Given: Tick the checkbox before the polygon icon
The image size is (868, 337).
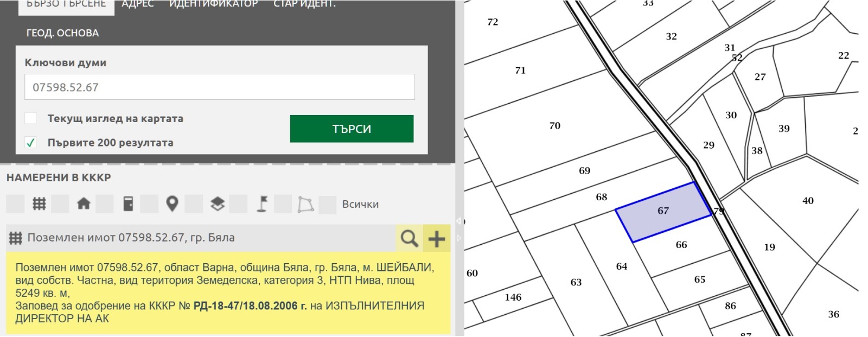Looking at the screenshot, I should pos(283,204).
